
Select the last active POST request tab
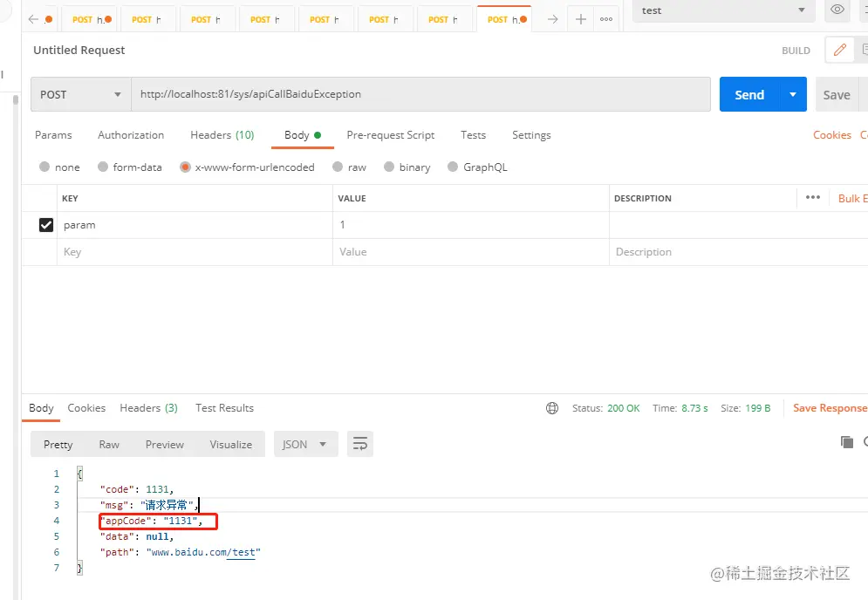coord(503,19)
